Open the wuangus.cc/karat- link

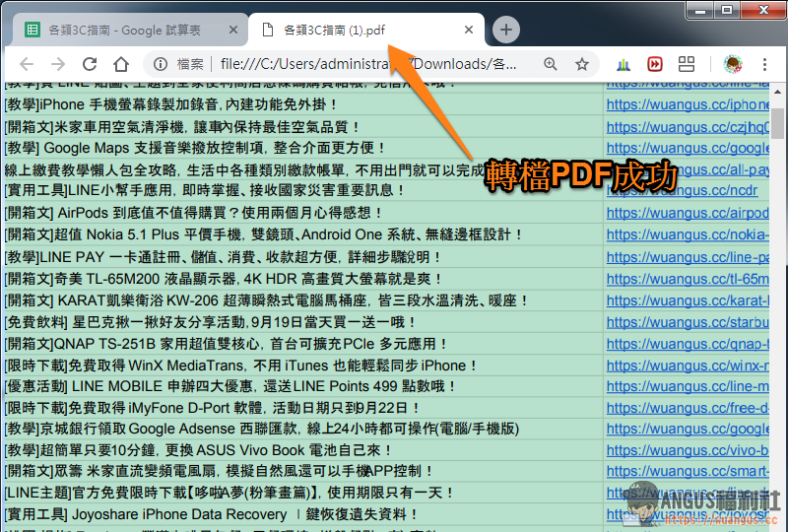(687, 300)
